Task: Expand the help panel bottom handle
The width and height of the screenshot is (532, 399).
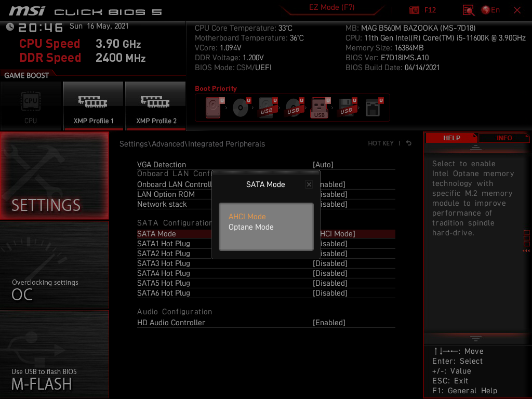Action: coord(475,338)
